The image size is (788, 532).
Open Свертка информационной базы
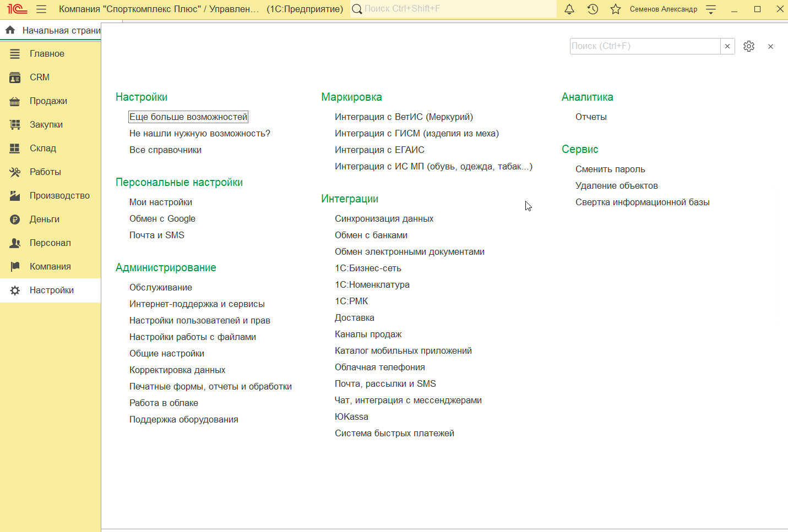point(643,202)
